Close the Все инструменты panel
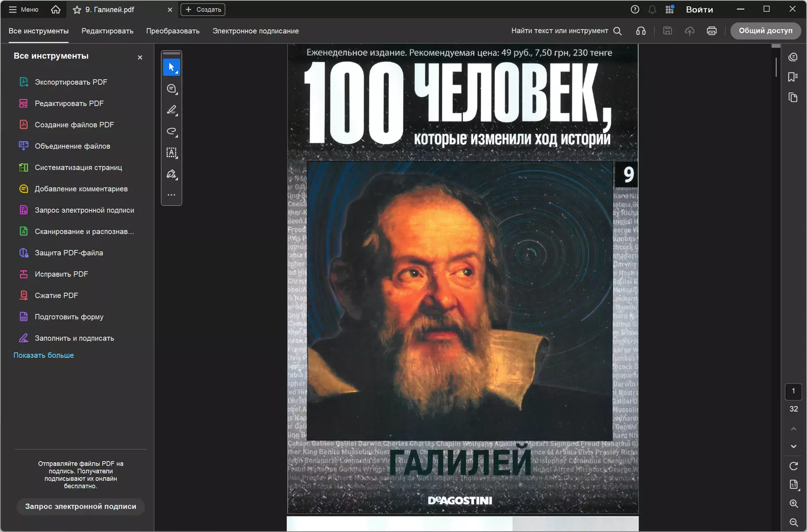The image size is (807, 532). 140,57
